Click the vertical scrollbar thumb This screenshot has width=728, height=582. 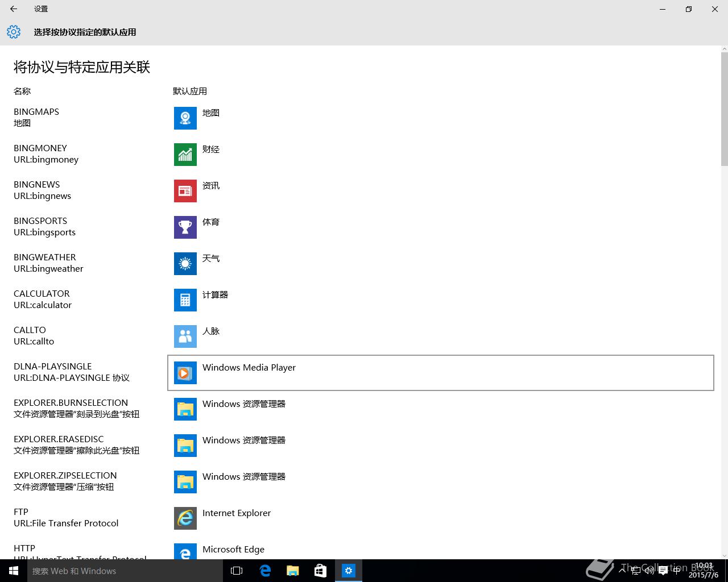724,108
